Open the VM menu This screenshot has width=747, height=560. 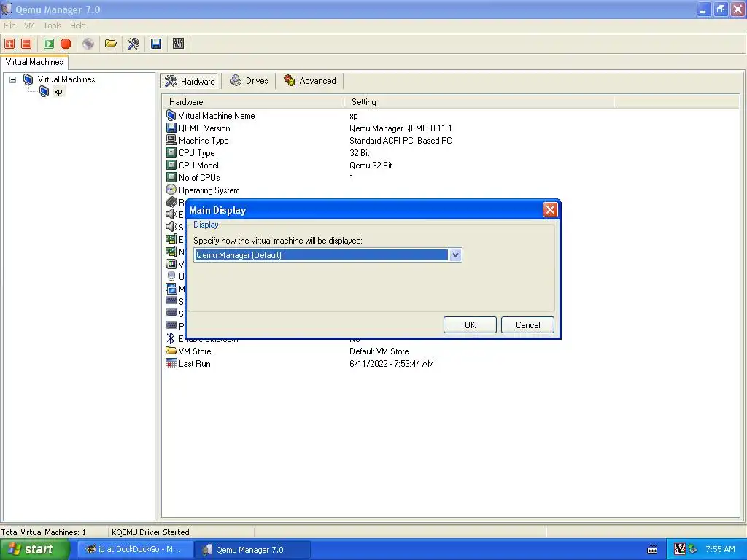tap(29, 26)
